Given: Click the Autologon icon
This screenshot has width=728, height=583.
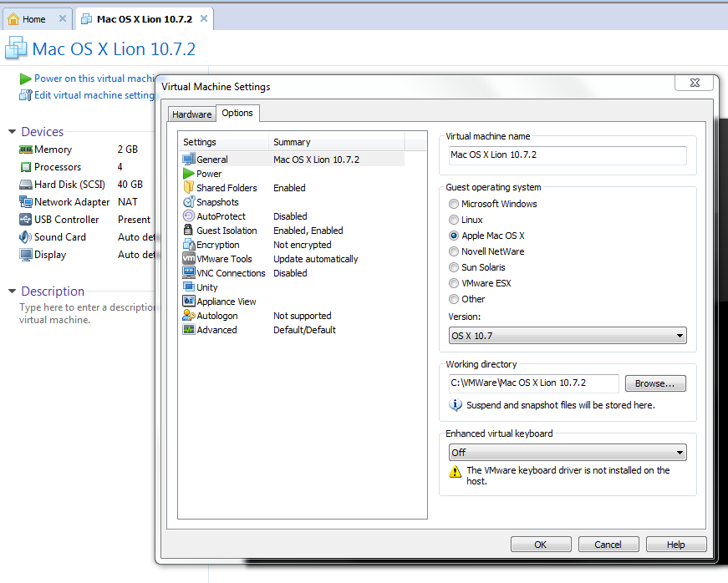Looking at the screenshot, I should click(x=189, y=316).
